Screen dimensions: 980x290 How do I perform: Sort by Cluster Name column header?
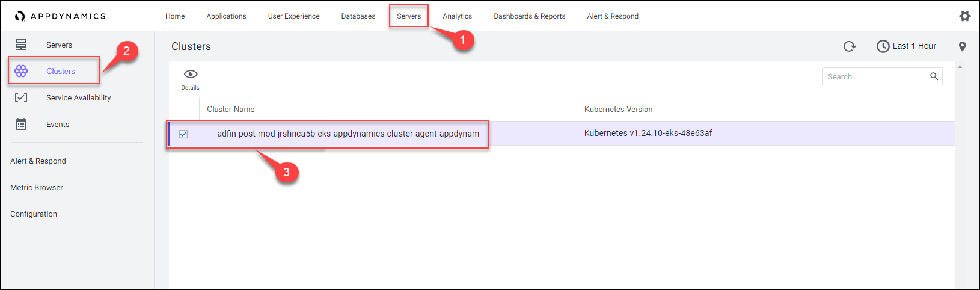231,109
